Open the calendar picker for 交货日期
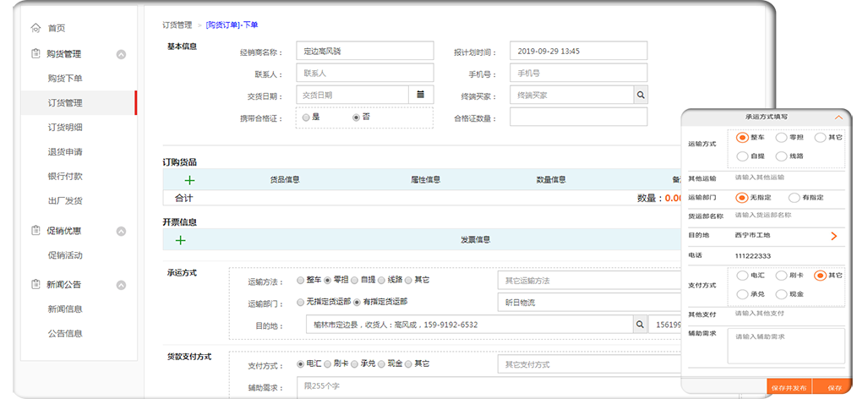Image resolution: width=868 pixels, height=399 pixels. tap(420, 96)
